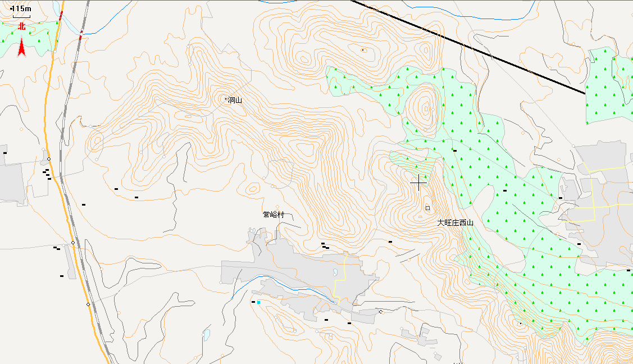Viewport: 633px width, 364px height.
Task: Click the summit dot beside 洞山 label
Action: click(226, 99)
